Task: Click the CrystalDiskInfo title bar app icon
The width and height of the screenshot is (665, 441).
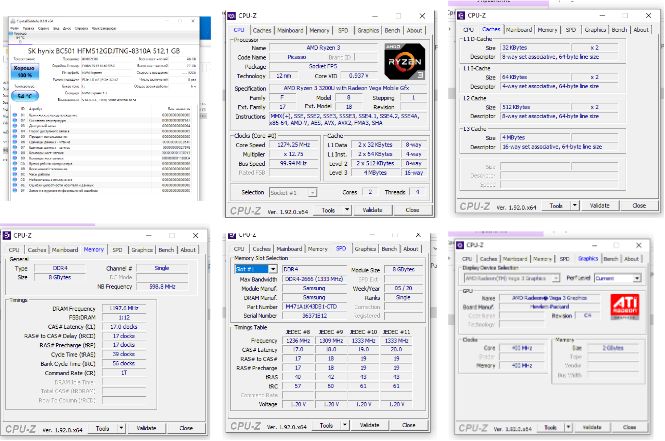Action: tap(13, 21)
